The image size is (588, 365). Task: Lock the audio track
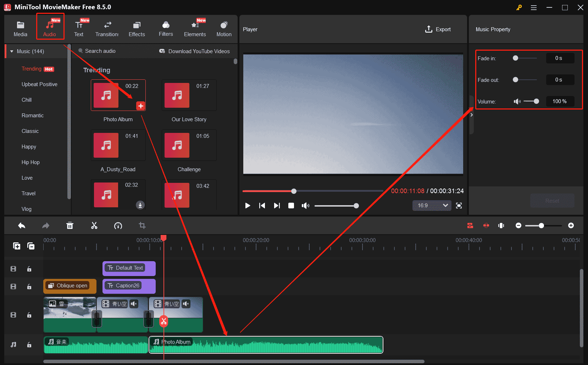click(x=29, y=344)
